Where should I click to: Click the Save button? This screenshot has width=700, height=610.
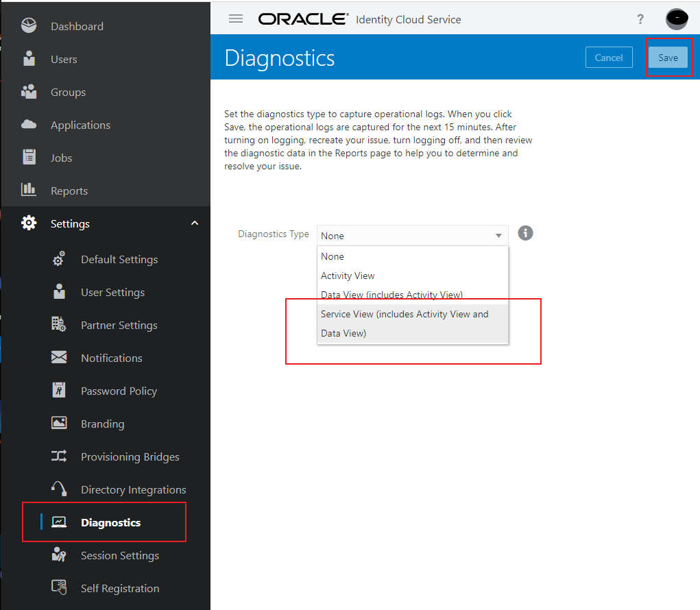tap(668, 57)
